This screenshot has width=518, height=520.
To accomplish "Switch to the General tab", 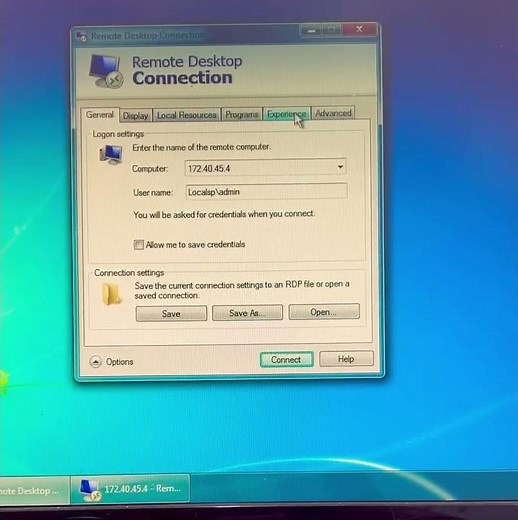I will pyautogui.click(x=100, y=115).
